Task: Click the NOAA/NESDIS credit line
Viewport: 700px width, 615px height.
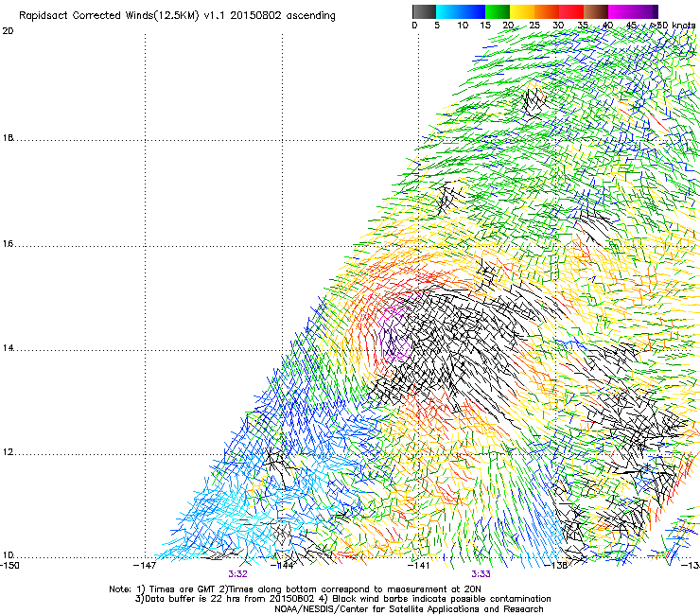Action: click(409, 609)
